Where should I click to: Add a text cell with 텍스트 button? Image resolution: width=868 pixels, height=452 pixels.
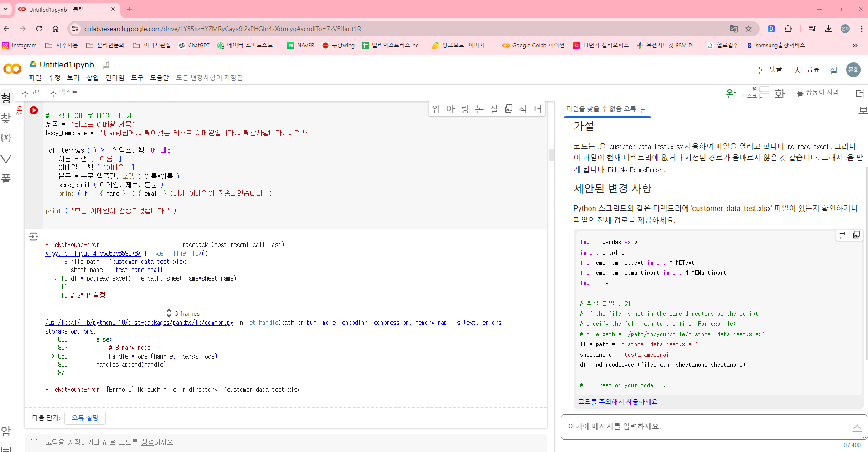coord(64,92)
